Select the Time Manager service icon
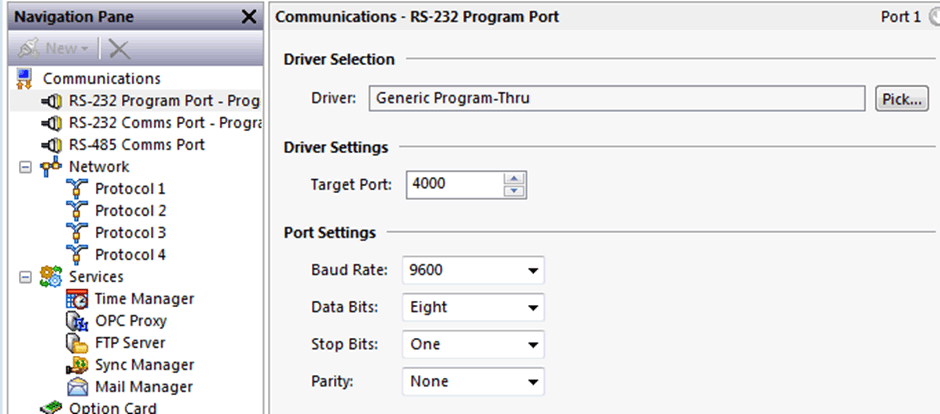This screenshot has width=940, height=414. 77,298
